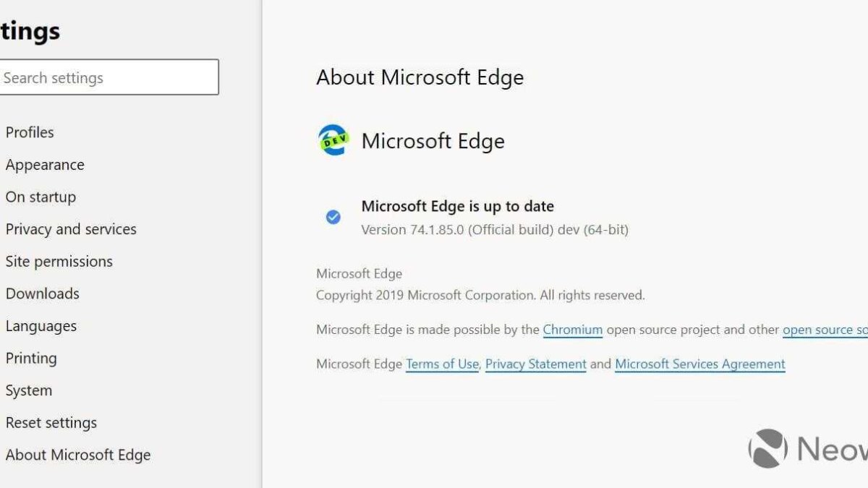This screenshot has width=868, height=488.
Task: Click inside the Search settings field
Action: [x=109, y=77]
